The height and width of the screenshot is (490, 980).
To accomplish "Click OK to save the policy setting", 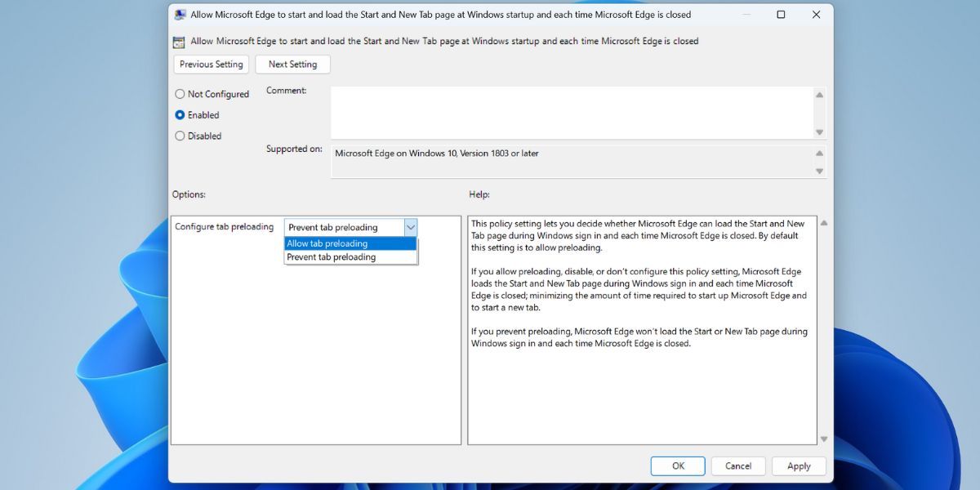I will (677, 465).
